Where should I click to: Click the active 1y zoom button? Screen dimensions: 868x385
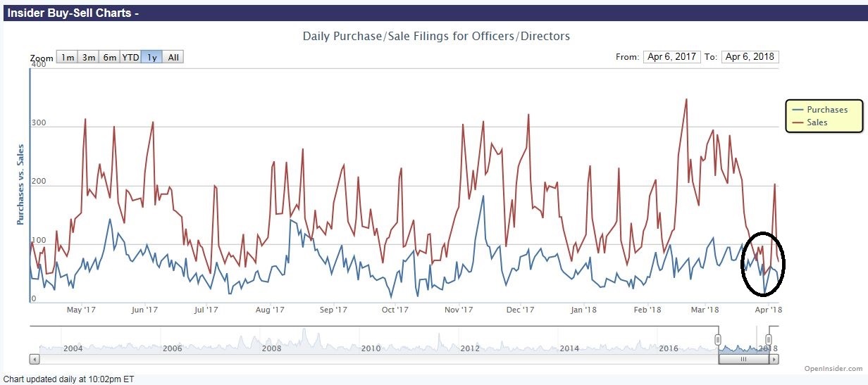pos(152,57)
